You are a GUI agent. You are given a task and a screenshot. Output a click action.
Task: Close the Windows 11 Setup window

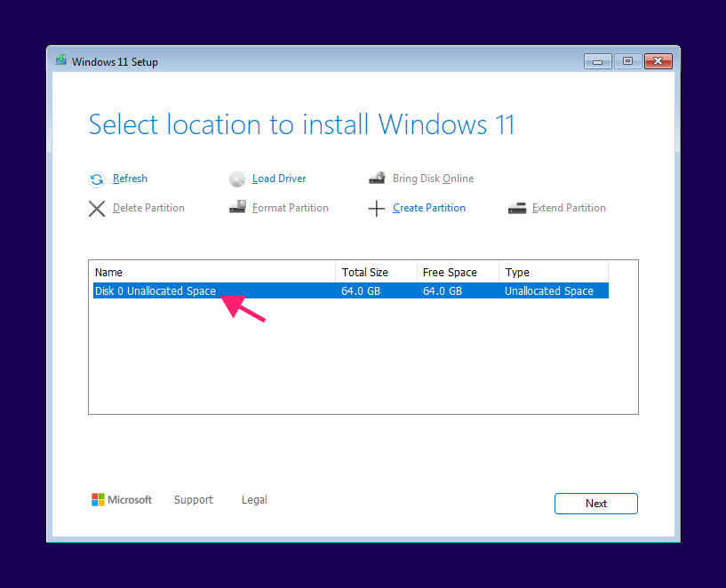[658, 61]
